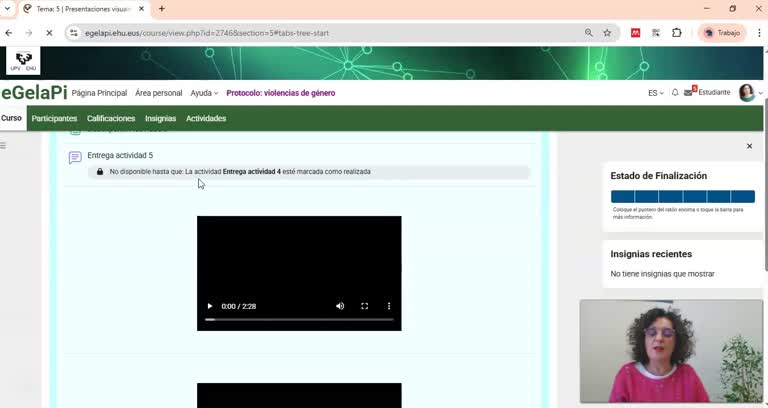Bookmark this page with the star icon

click(607, 33)
